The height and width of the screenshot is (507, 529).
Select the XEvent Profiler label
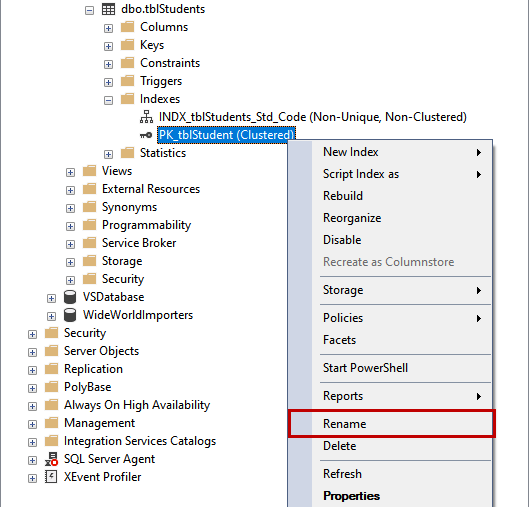[x=103, y=477]
